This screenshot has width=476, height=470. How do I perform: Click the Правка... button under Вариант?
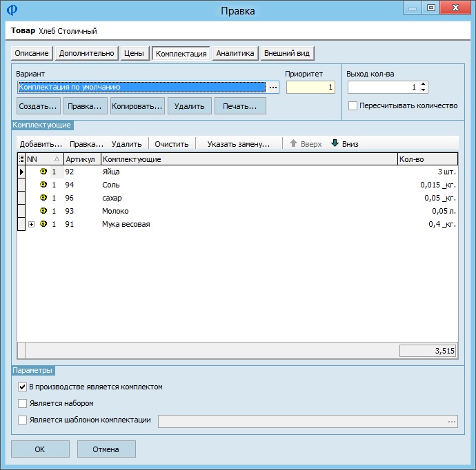click(x=85, y=106)
